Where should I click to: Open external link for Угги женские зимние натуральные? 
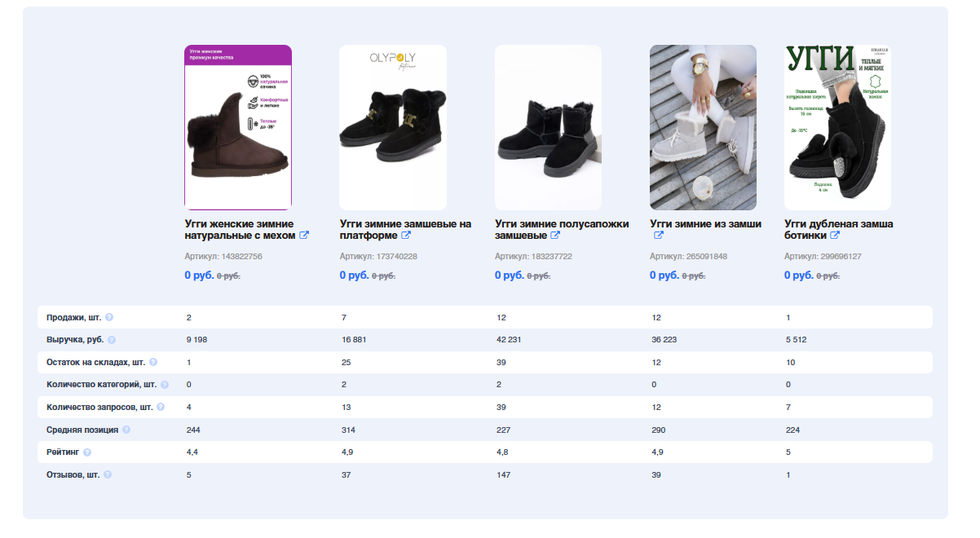(304, 236)
